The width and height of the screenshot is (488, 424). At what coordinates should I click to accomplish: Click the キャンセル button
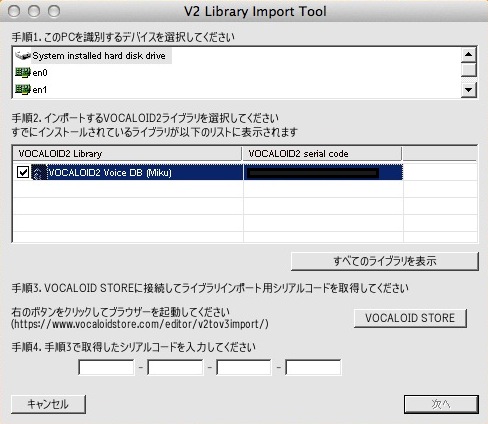click(x=48, y=404)
